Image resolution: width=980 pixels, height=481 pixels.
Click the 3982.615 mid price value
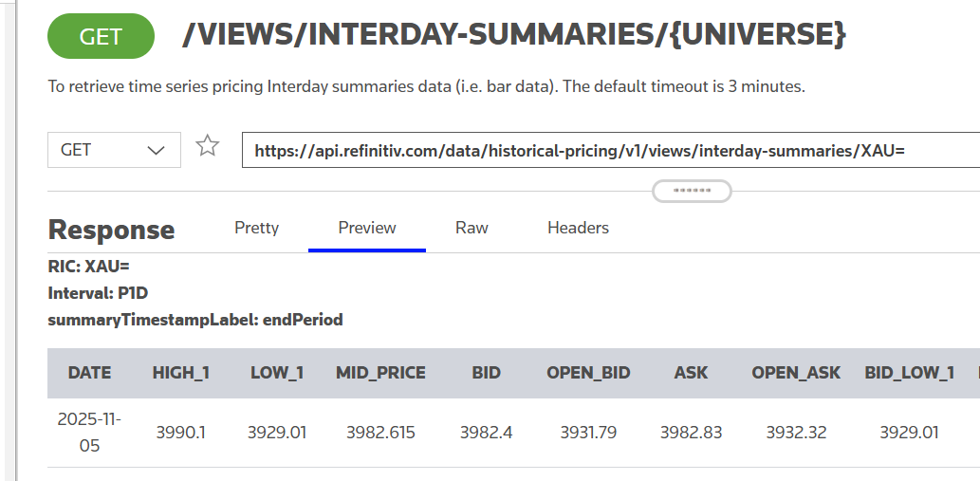380,433
